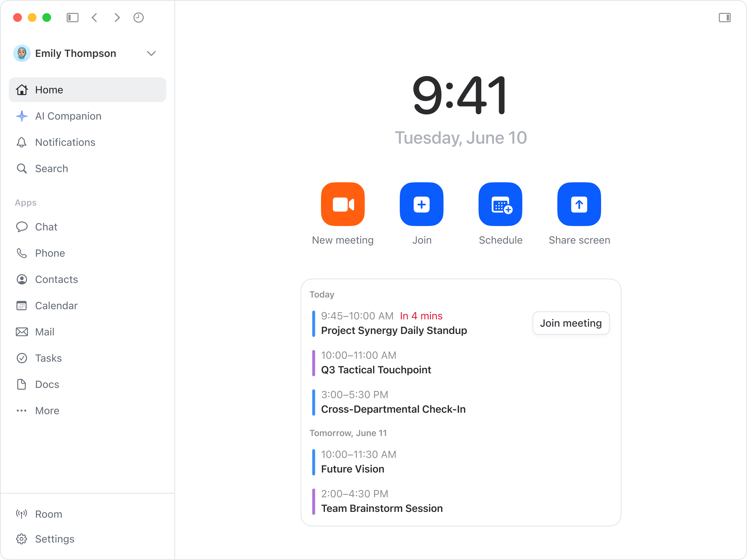The image size is (747, 560).
Task: Switch to the Home tab
Action: [49, 90]
